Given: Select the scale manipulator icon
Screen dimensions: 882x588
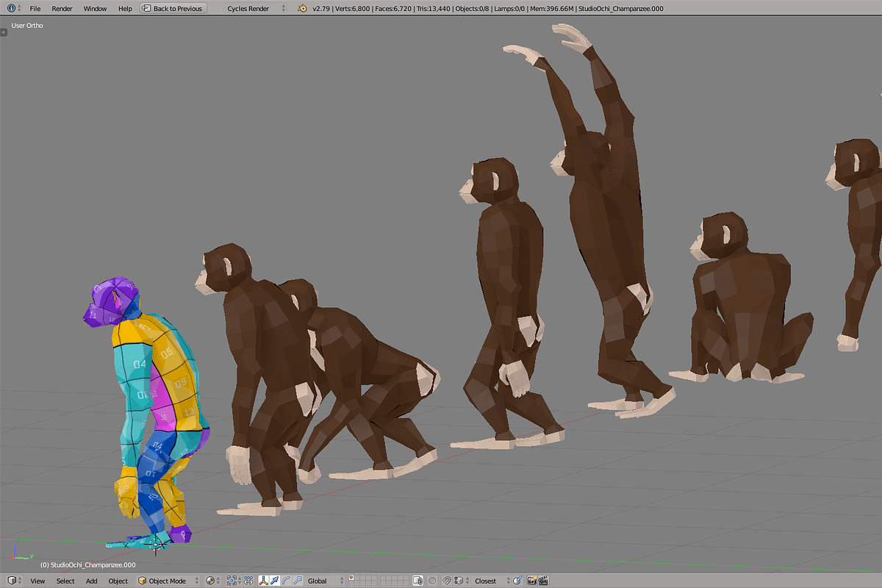Looking at the screenshot, I should click(297, 581).
